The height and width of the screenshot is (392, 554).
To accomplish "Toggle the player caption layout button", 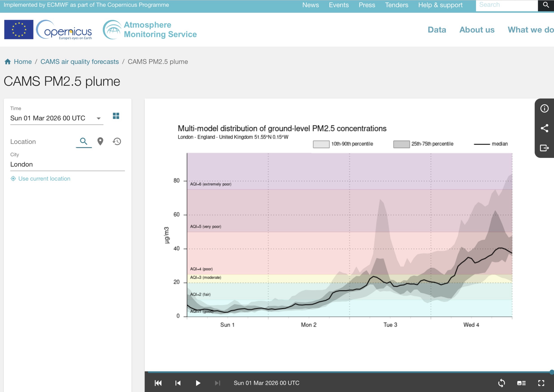I will coord(521,383).
